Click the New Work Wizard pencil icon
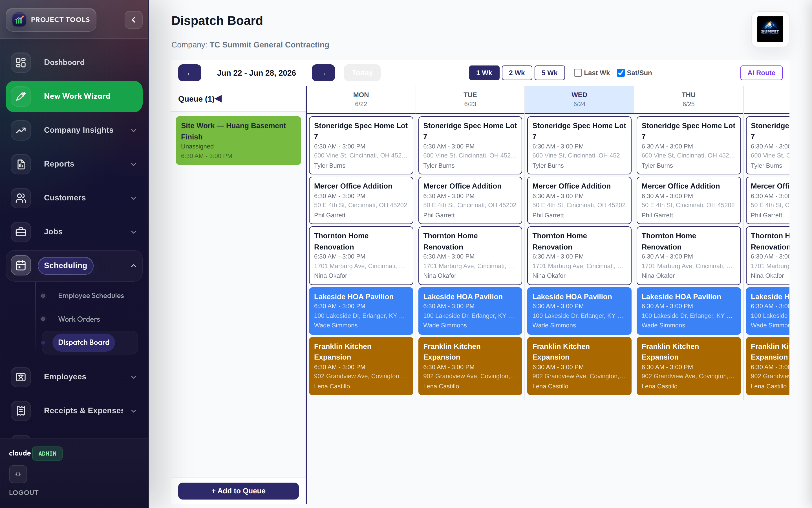 point(21,97)
